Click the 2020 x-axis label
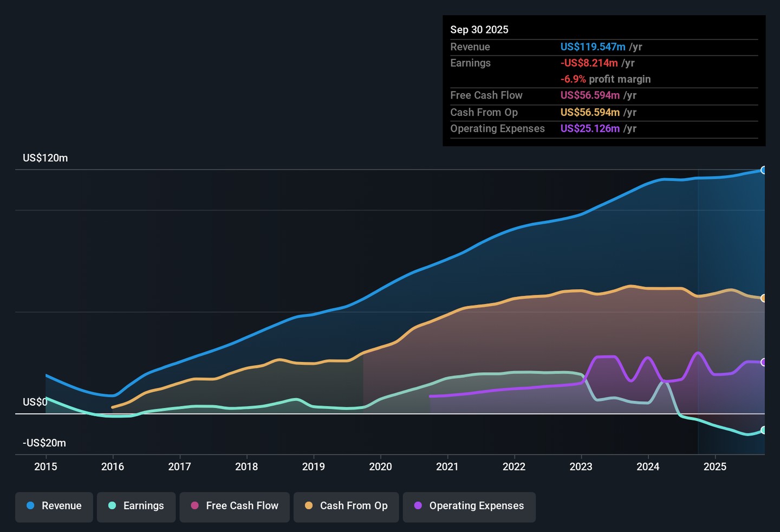780x532 pixels. 380,466
